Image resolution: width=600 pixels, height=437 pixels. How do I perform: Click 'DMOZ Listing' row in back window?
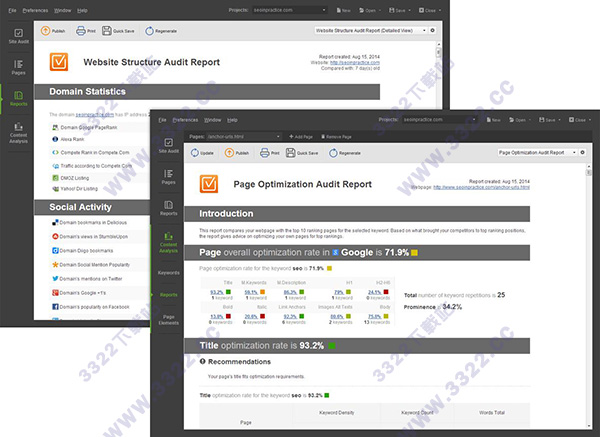(x=74, y=178)
